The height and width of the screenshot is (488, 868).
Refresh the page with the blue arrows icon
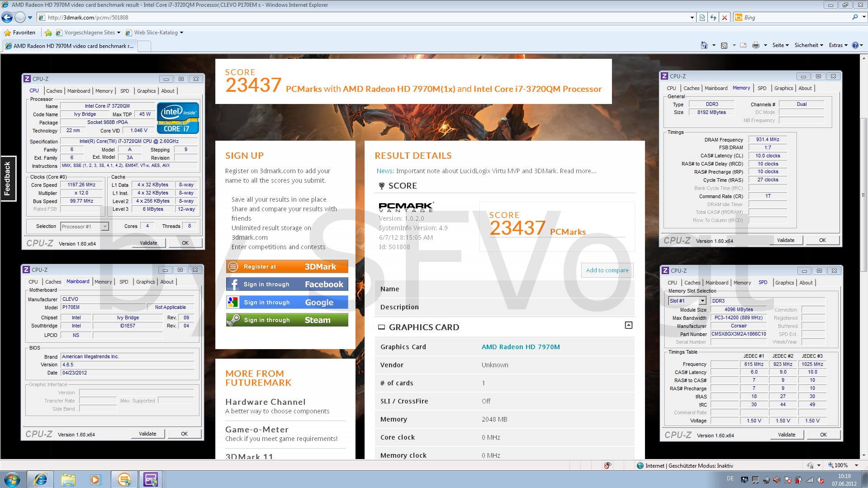(713, 18)
